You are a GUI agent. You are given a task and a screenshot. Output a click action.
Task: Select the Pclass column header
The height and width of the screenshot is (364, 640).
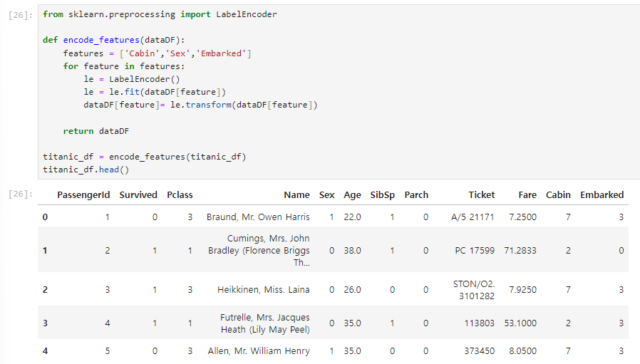tap(180, 195)
